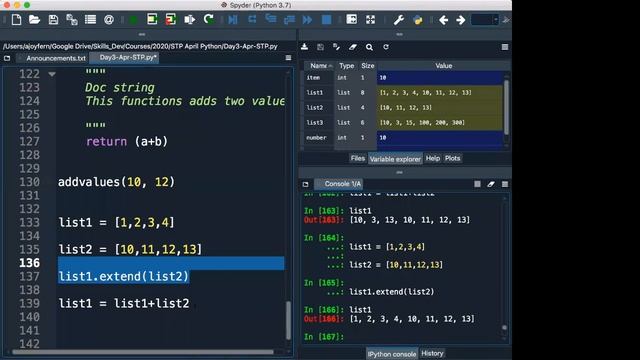Sort variables by Size column header
This screenshot has width=640, height=360.
[367, 66]
